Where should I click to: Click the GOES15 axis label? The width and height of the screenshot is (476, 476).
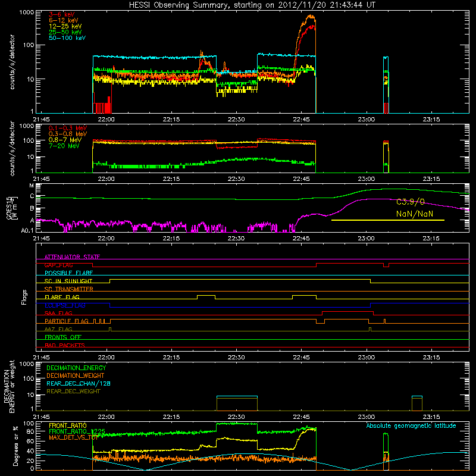pos(12,208)
